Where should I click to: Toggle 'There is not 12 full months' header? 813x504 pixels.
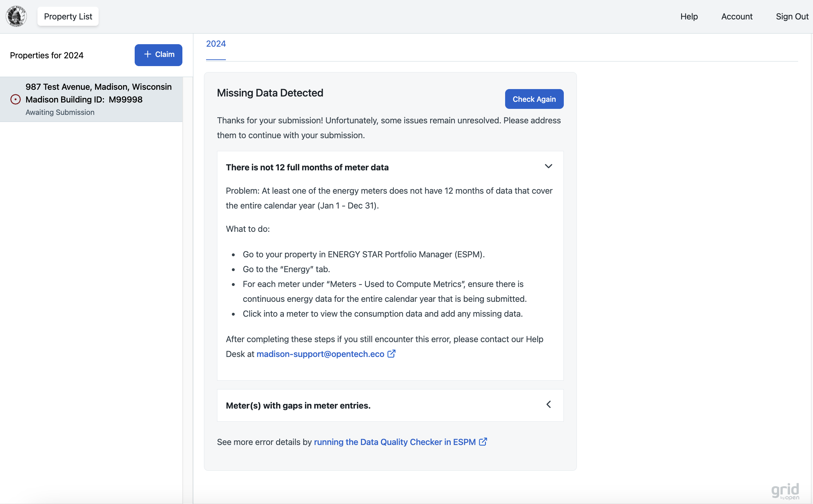tap(307, 168)
